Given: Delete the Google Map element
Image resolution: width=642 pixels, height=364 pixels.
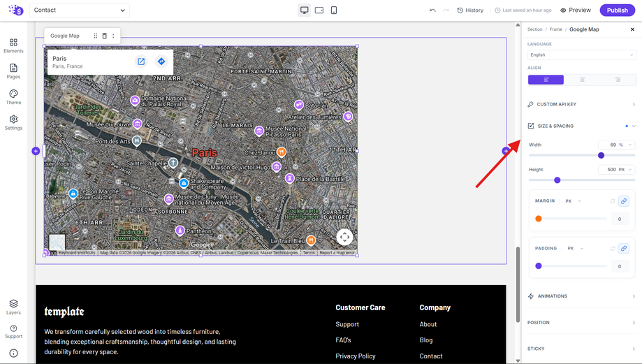Looking at the screenshot, I should pos(104,36).
